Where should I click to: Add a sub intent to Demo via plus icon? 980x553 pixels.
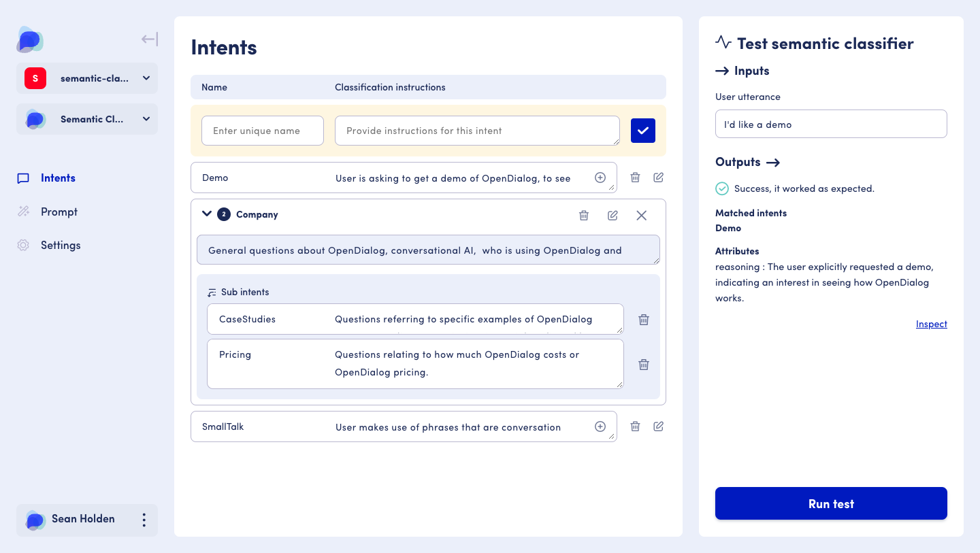[600, 177]
